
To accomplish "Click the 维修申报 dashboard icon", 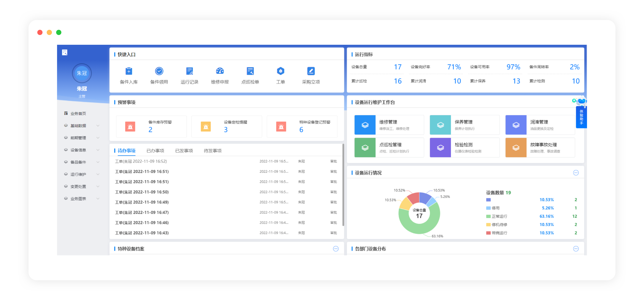I will coord(220,71).
